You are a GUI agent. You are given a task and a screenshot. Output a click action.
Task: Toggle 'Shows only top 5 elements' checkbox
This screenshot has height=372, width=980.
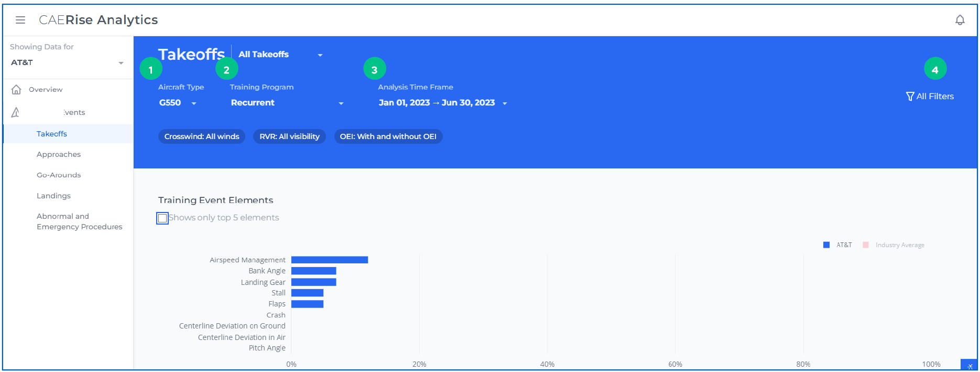tap(162, 218)
